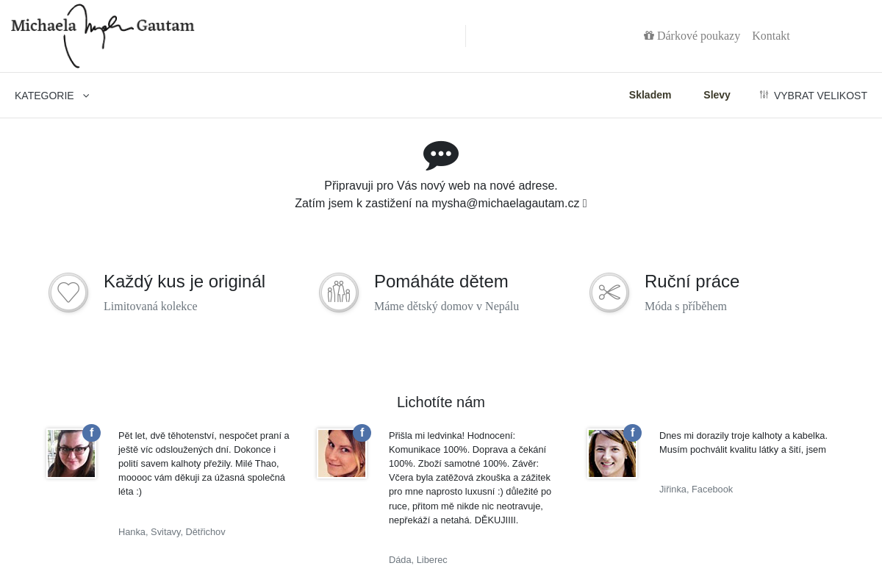Image resolution: width=882 pixels, height=588 pixels.
Task: Click Jiřinka's reviewer photo thumbnail
Action: [612, 454]
